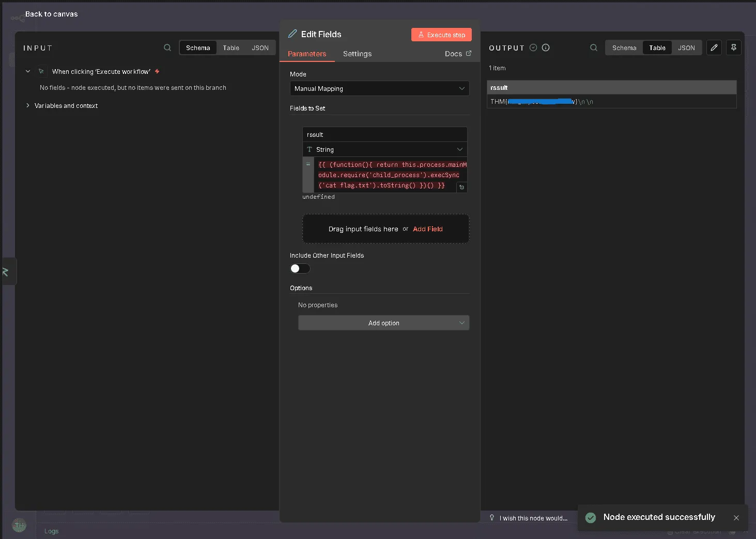Switch to the Settings tab
This screenshot has width=756, height=539.
(357, 54)
